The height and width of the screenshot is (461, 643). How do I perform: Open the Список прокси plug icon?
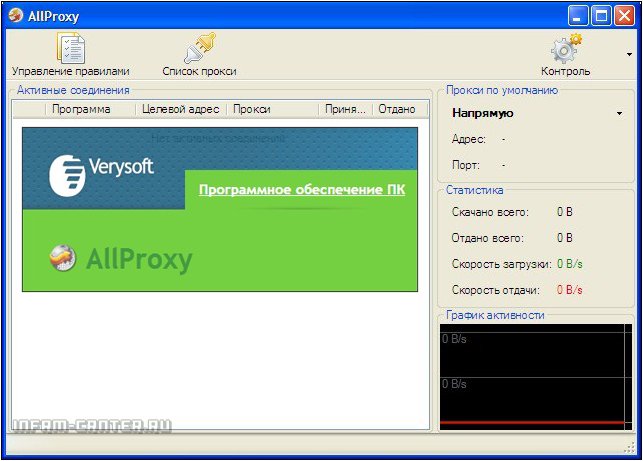199,48
